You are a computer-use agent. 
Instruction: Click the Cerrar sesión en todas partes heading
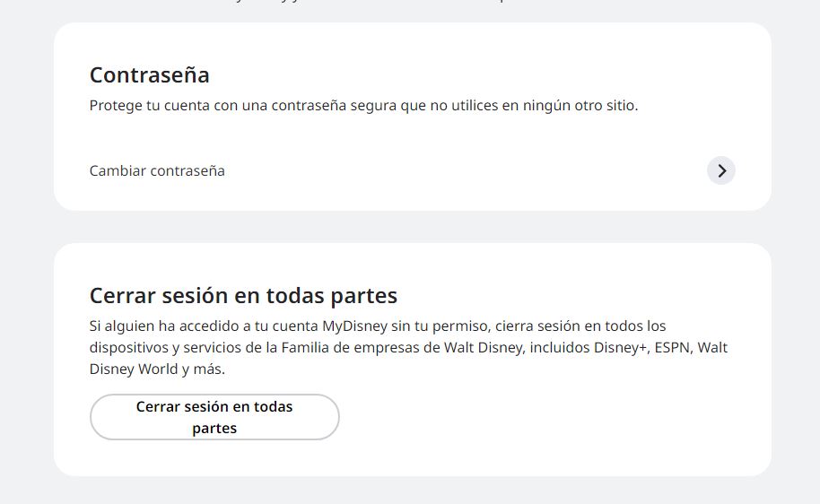pos(244,296)
